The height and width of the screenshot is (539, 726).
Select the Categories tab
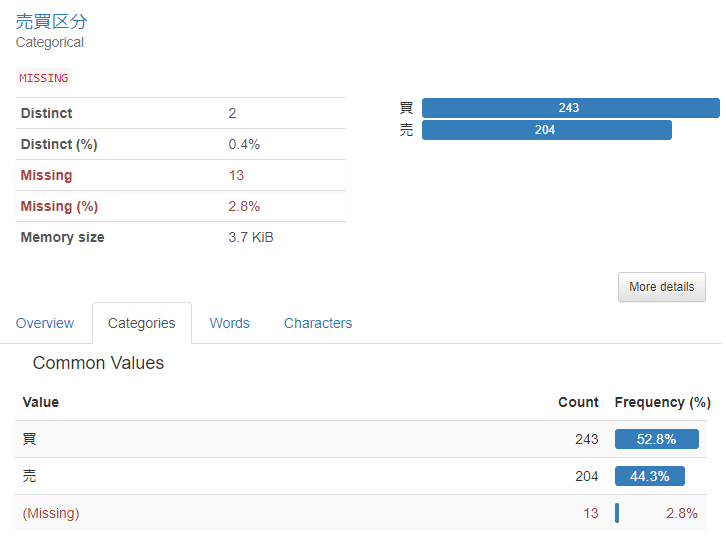(x=142, y=323)
